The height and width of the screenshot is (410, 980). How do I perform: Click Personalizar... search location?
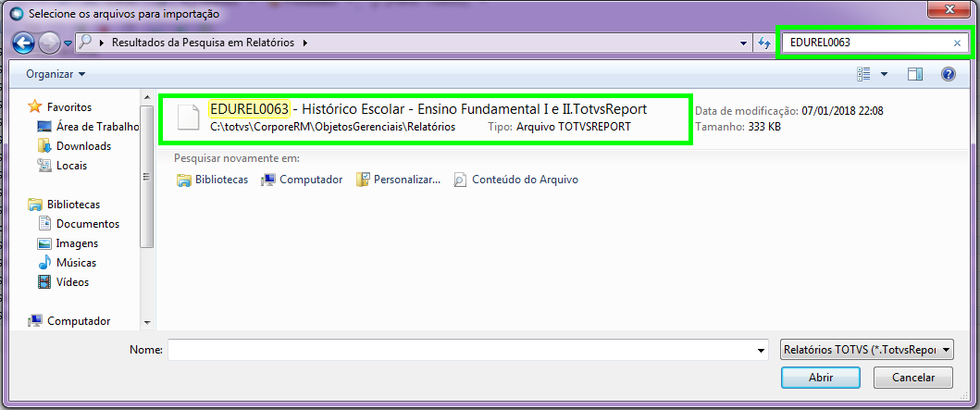(399, 180)
